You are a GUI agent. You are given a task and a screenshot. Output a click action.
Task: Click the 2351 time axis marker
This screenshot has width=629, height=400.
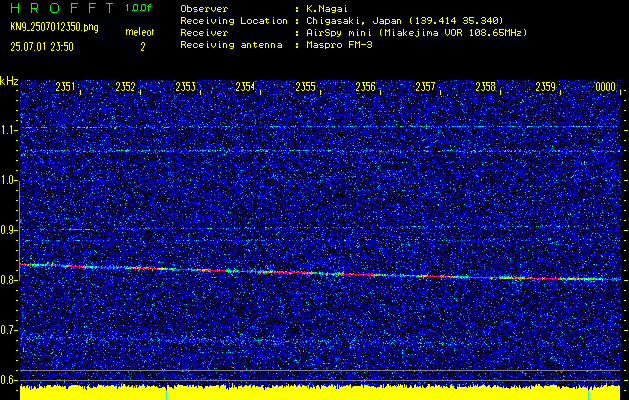pos(65,87)
